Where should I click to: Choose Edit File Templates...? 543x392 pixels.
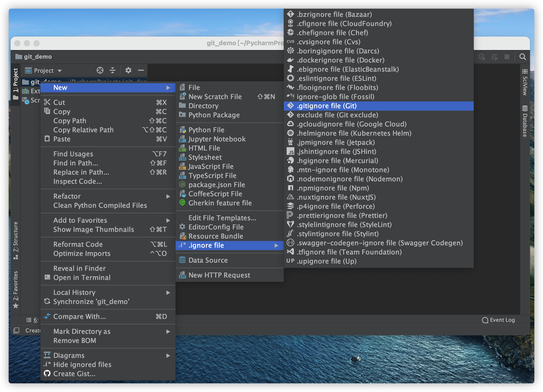click(229, 218)
